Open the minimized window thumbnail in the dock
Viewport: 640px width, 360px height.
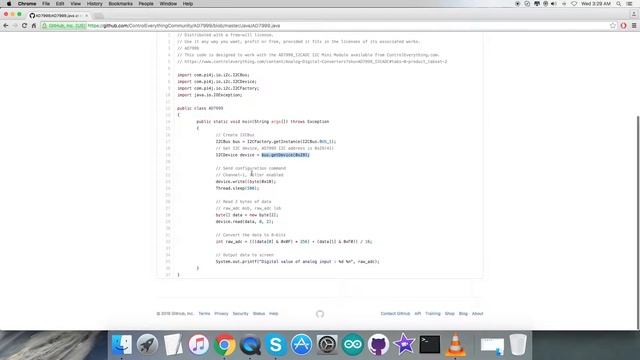pos(492,345)
